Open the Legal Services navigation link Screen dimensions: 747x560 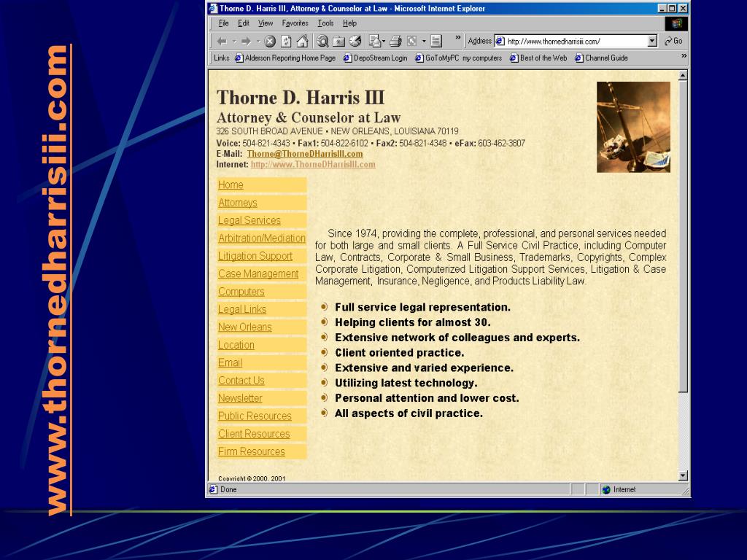[249, 220]
